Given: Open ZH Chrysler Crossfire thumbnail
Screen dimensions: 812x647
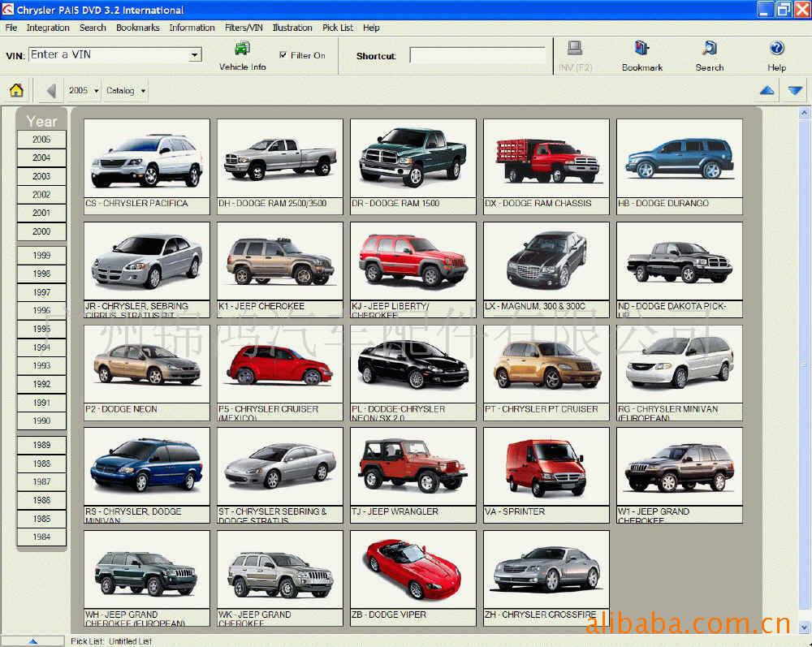Looking at the screenshot, I should (x=546, y=569).
